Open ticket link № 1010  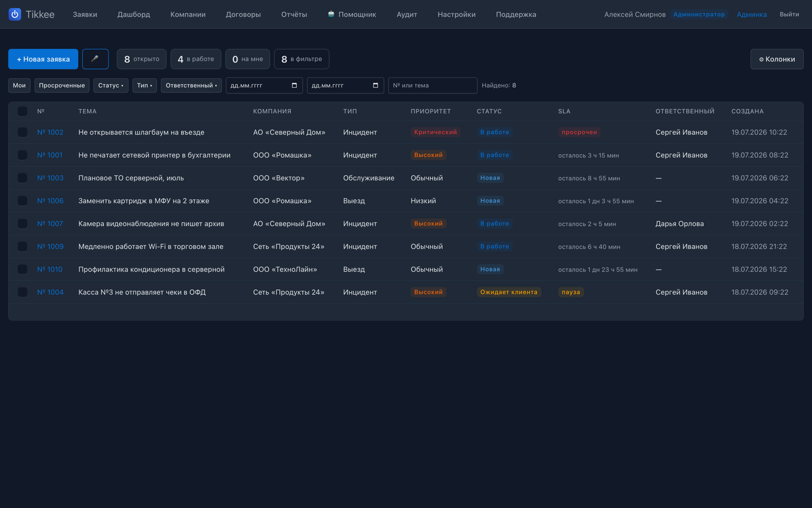pos(50,269)
